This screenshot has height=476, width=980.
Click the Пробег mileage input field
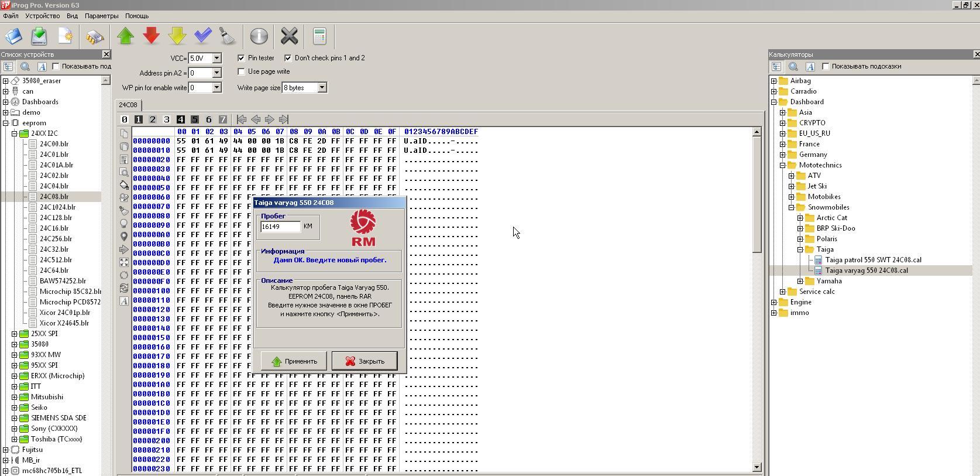280,227
